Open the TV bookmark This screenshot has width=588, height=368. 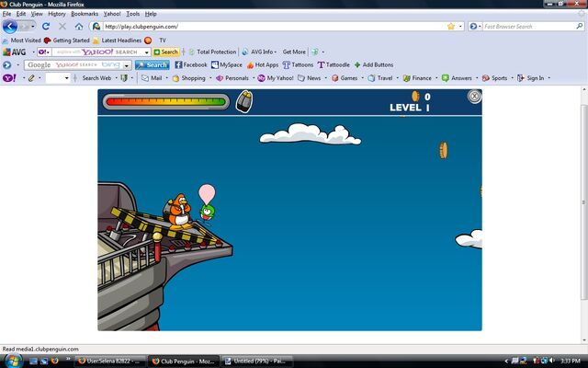tap(163, 40)
